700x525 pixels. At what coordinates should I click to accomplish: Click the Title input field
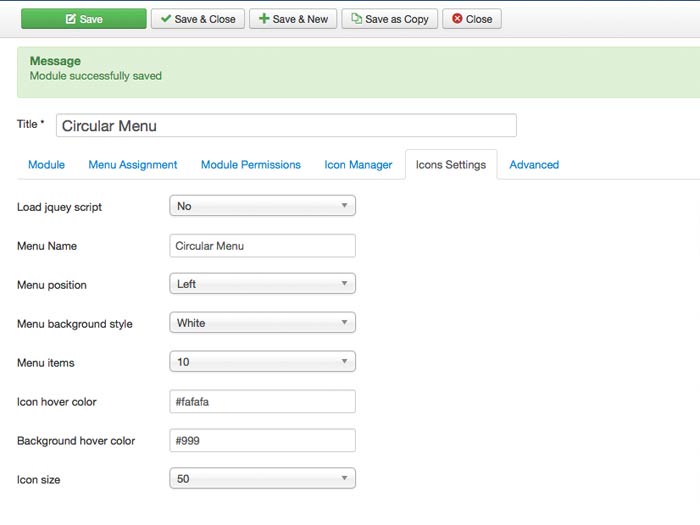[286, 126]
